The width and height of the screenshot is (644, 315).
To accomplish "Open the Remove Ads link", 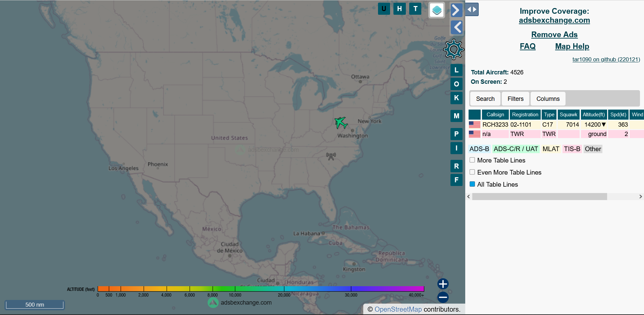I will pyautogui.click(x=554, y=35).
